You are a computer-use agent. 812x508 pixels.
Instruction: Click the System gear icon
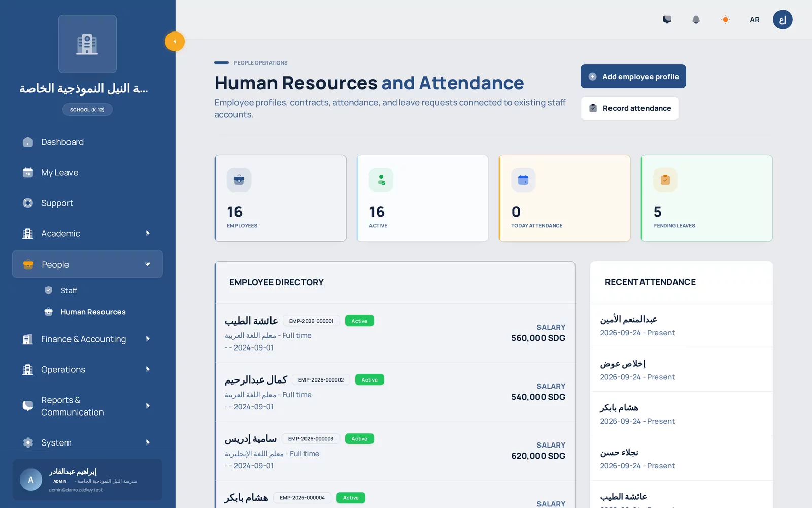coord(28,442)
